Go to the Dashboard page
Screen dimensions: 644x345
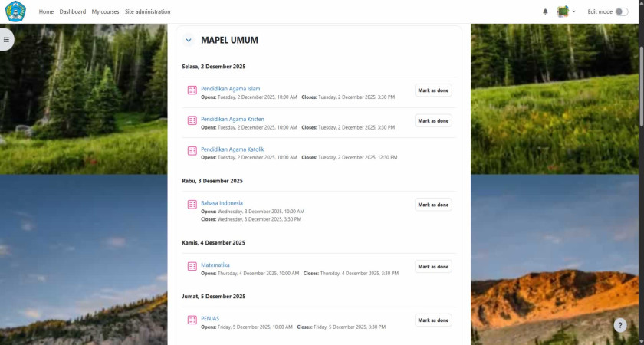pos(73,11)
